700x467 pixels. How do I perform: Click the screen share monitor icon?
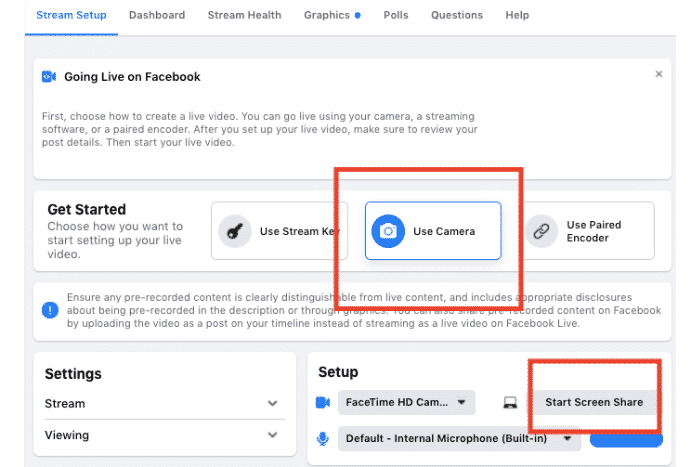[x=510, y=403]
